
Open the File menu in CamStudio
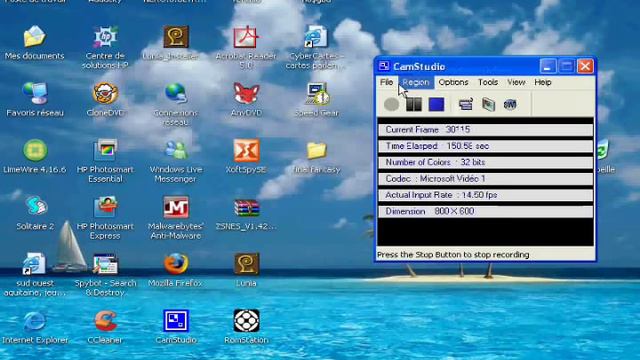click(x=387, y=82)
